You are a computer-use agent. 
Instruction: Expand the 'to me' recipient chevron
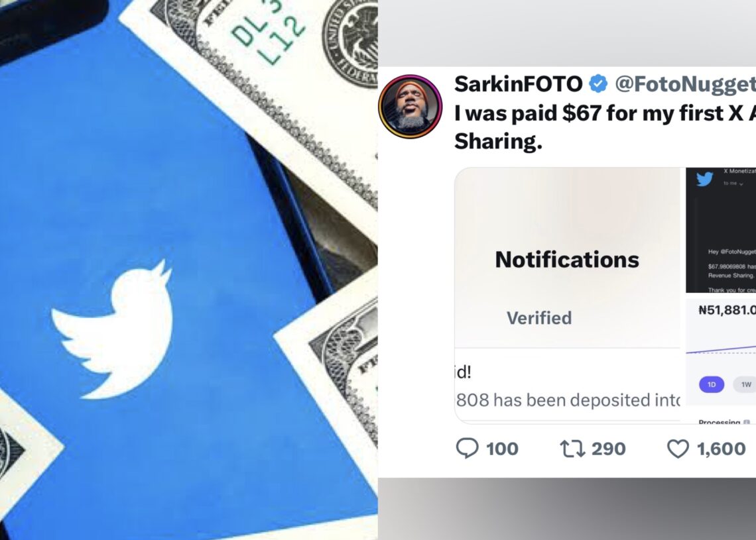[x=741, y=184]
